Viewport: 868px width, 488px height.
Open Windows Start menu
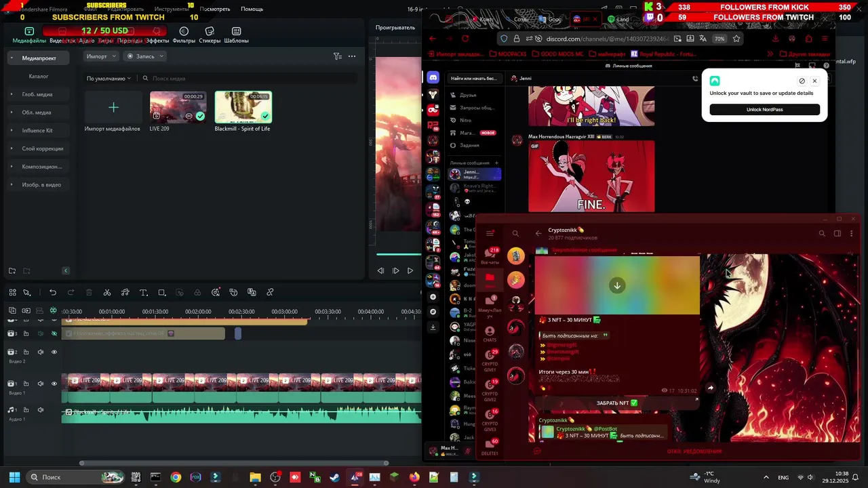point(14,477)
